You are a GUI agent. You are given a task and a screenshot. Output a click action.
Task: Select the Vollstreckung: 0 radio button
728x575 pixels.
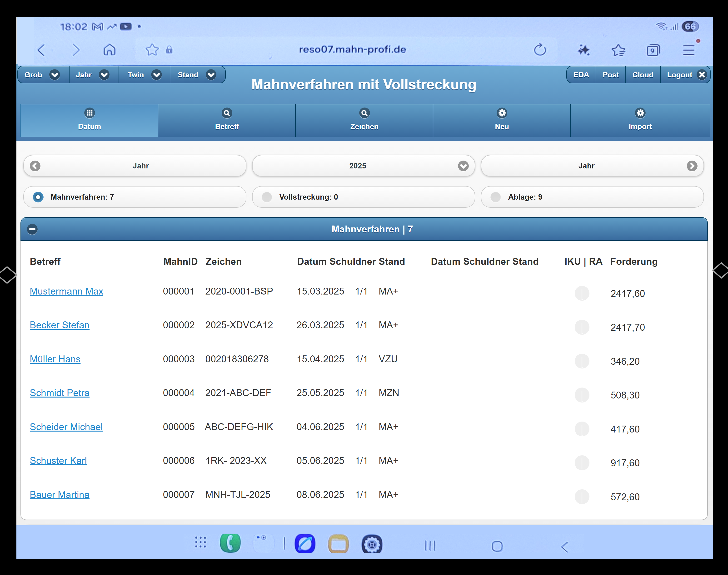coord(267,197)
